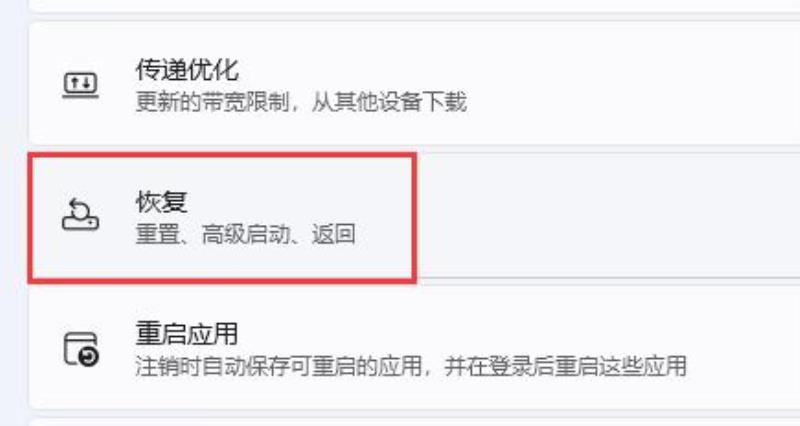Open the 传递优化 settings entry title

(x=187, y=69)
